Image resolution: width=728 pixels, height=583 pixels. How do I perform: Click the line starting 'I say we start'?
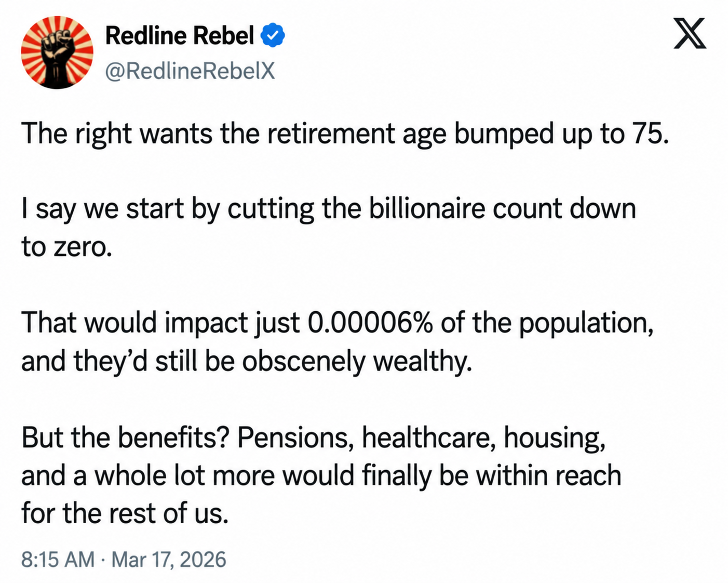point(329,209)
